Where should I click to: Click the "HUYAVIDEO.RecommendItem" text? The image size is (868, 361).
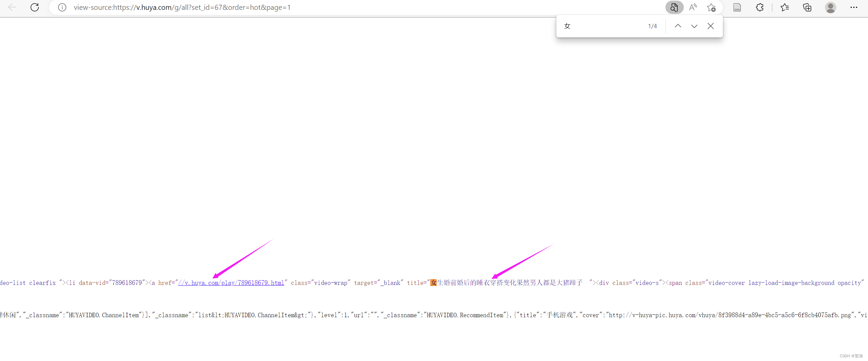tap(466, 315)
